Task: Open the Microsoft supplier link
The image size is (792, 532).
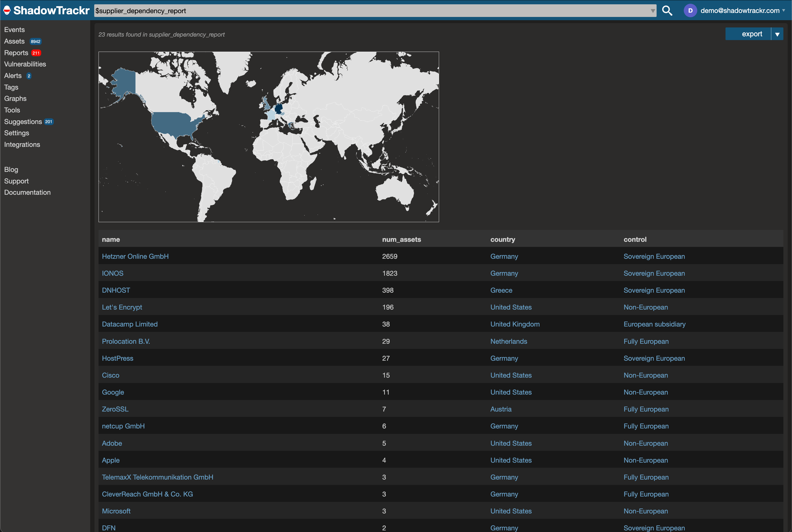Action: tap(116, 511)
